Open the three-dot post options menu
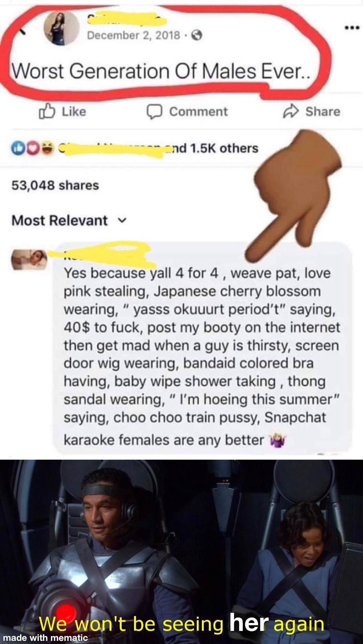 [352, 28]
